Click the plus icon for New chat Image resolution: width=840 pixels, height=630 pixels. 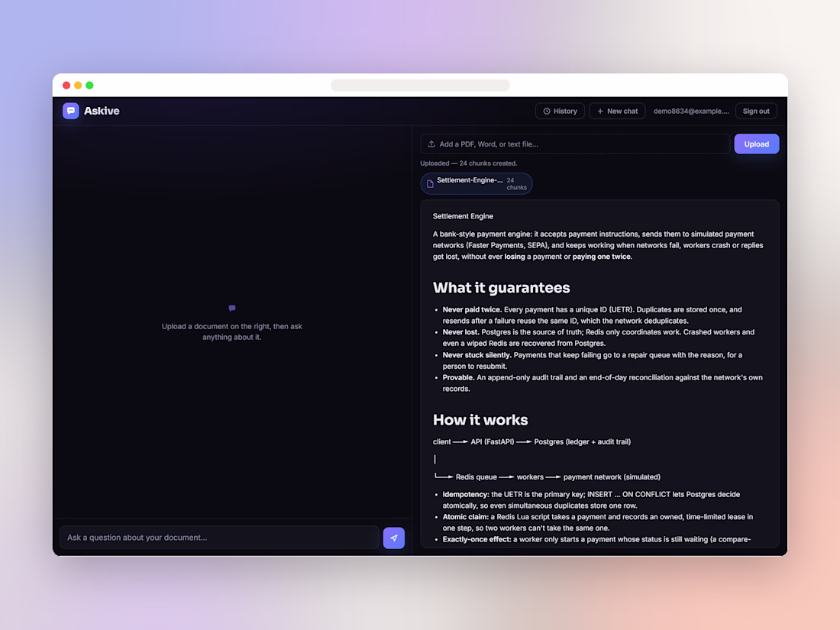600,111
